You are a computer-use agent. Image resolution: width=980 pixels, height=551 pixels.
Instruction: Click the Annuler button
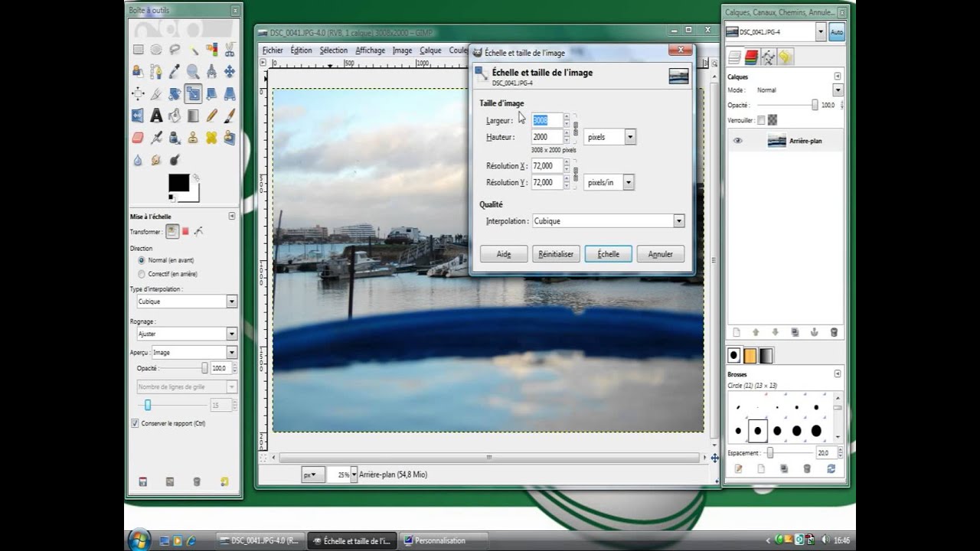[660, 254]
